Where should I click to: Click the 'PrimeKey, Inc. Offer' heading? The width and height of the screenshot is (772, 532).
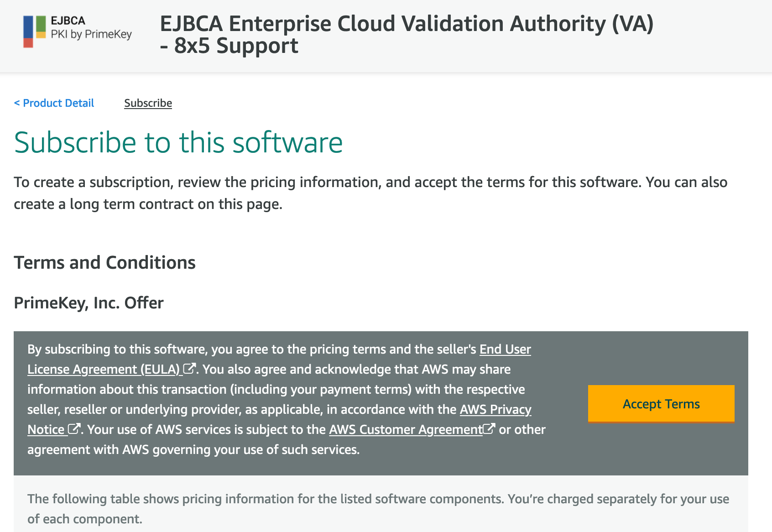coord(89,303)
